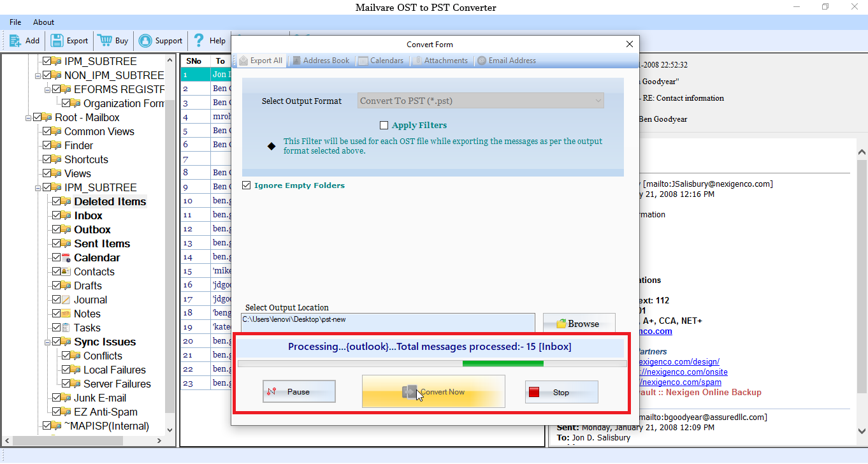The image size is (868, 464).
Task: Collapse the Root - Mailbox tree node
Action: (x=29, y=117)
